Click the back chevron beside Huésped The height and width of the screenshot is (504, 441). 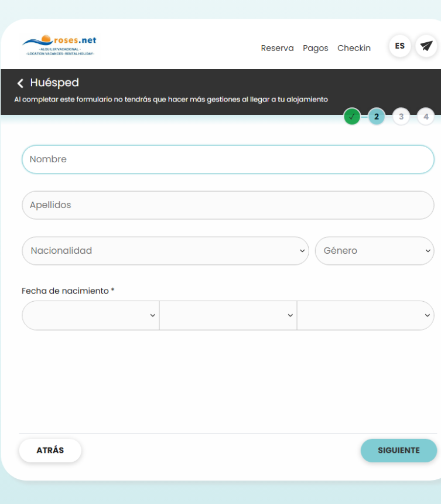[x=20, y=83]
